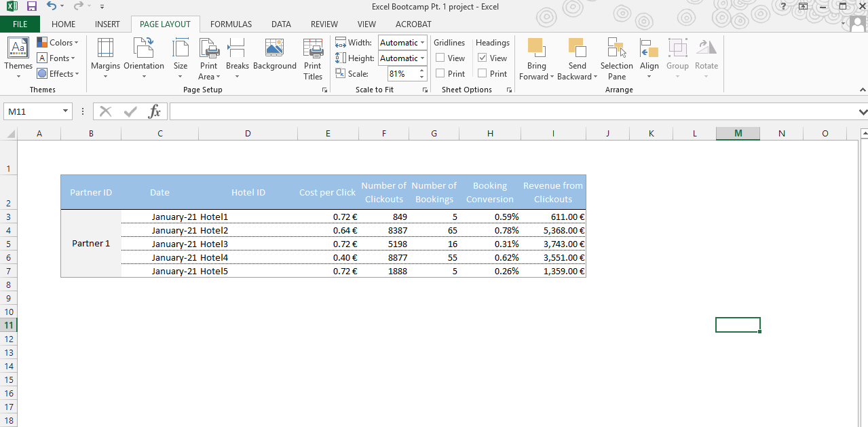Select the Partner 1 merged cell

point(91,243)
